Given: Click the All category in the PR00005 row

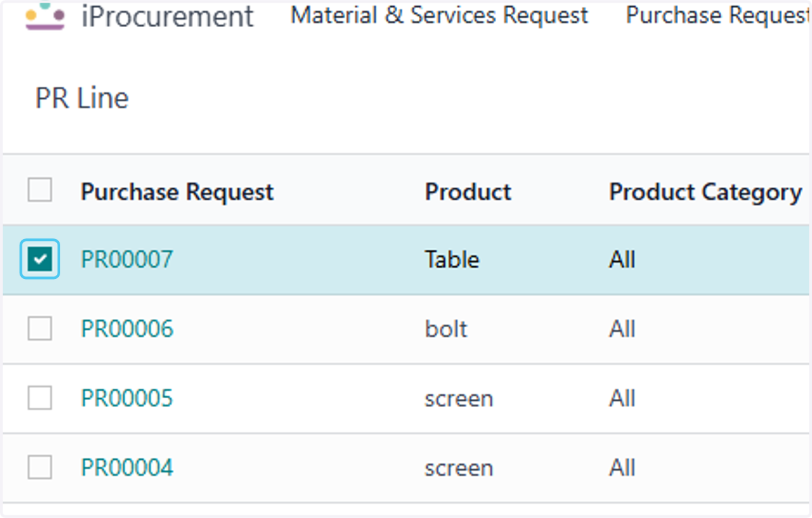Looking at the screenshot, I should pyautogui.click(x=622, y=398).
